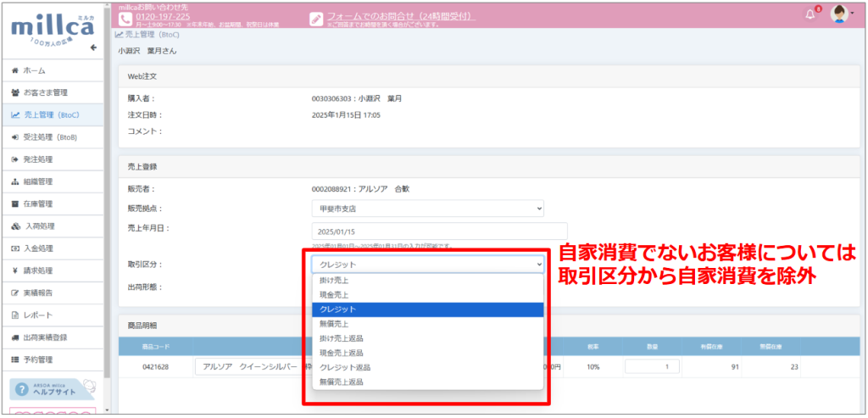Open the user avatar menu
Screen dimensions: 868x418
pyautogui.click(x=840, y=14)
